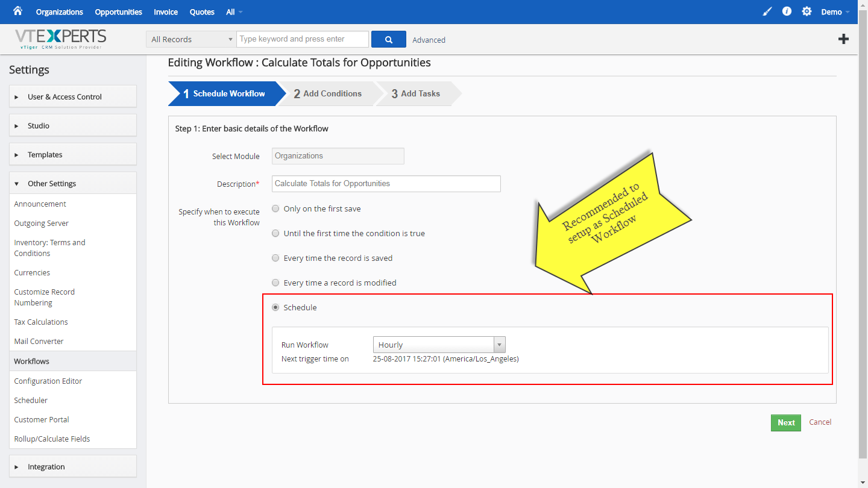Image resolution: width=868 pixels, height=488 pixels.
Task: Go to the Home icon
Action: [17, 11]
